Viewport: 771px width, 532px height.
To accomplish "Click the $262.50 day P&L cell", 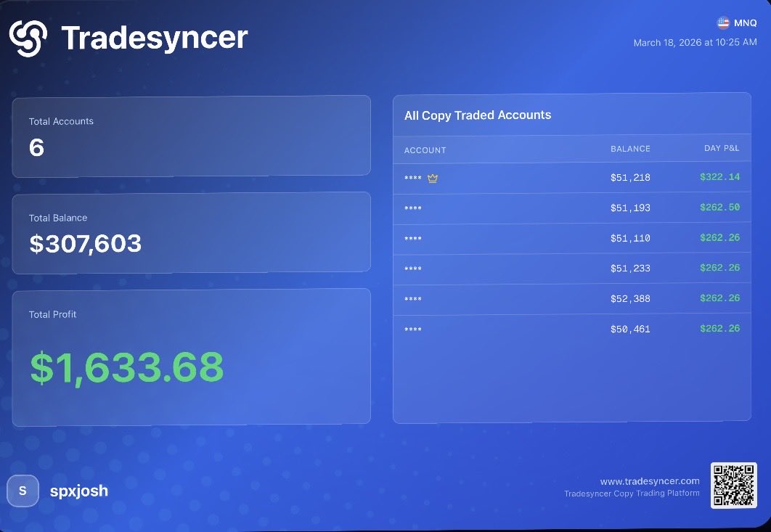I will tap(719, 208).
